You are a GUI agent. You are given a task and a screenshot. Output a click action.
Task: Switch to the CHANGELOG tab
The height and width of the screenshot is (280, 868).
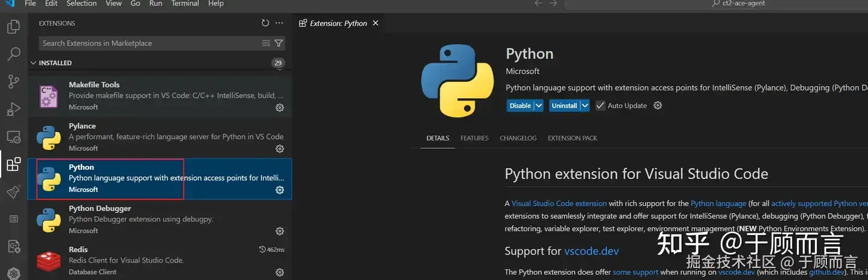(518, 138)
